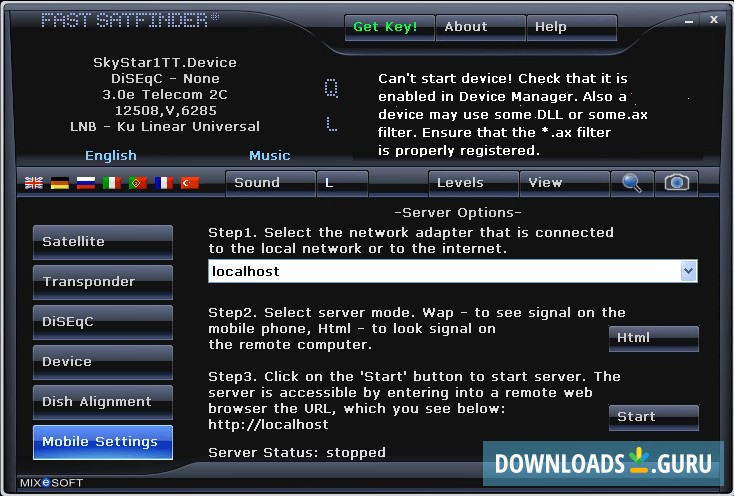Toggle server mode with Html button

[653, 338]
